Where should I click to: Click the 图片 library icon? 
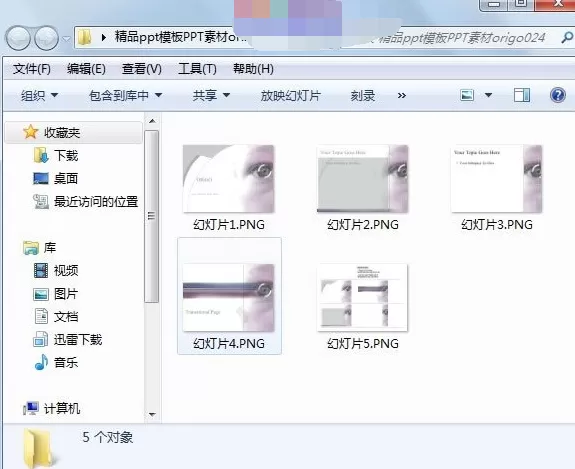(x=41, y=294)
